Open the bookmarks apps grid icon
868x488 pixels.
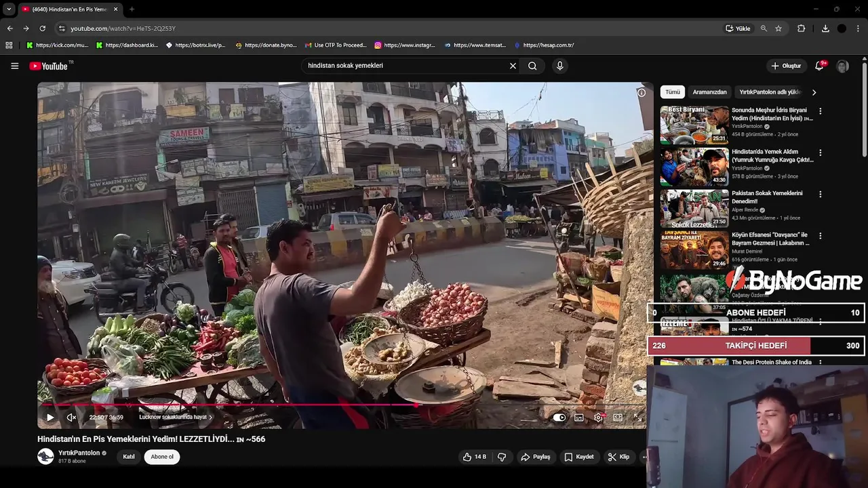9,45
